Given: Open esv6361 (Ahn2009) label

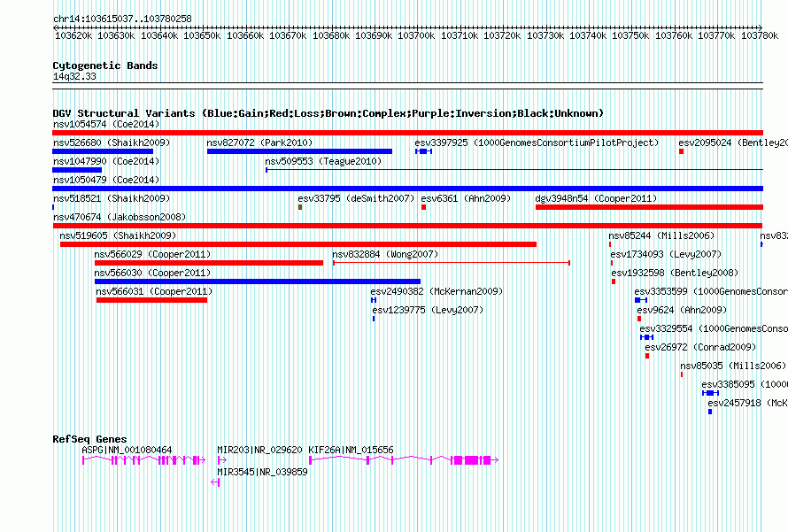Looking at the screenshot, I should (x=466, y=198).
